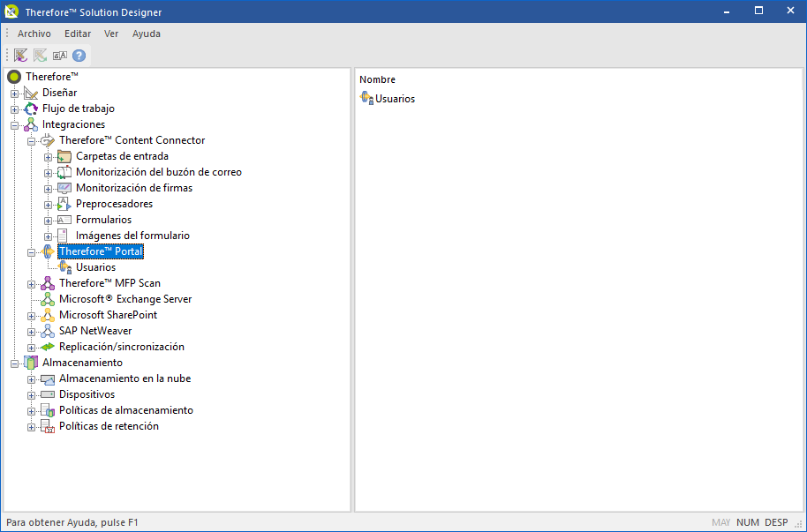Expand the Therefore MFP Scan node
Viewport: 807px width, 532px height.
(x=32, y=284)
